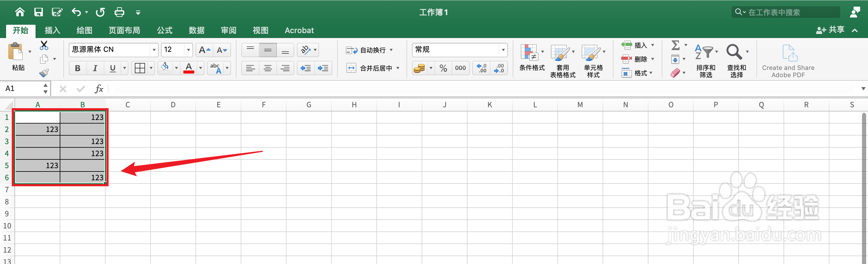Apply red font color A button
Image resolution: width=868 pixels, height=264 pixels.
(189, 68)
